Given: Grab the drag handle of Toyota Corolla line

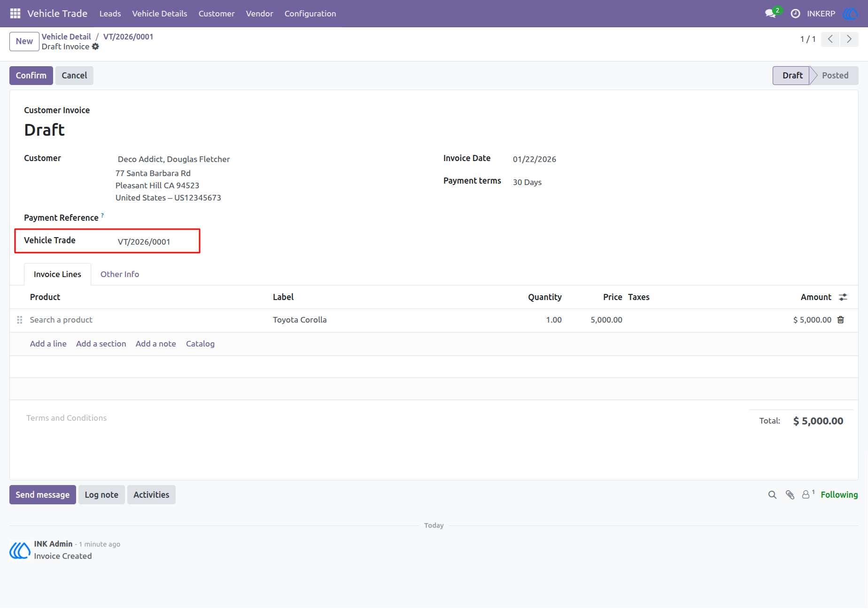Looking at the screenshot, I should pyautogui.click(x=20, y=320).
